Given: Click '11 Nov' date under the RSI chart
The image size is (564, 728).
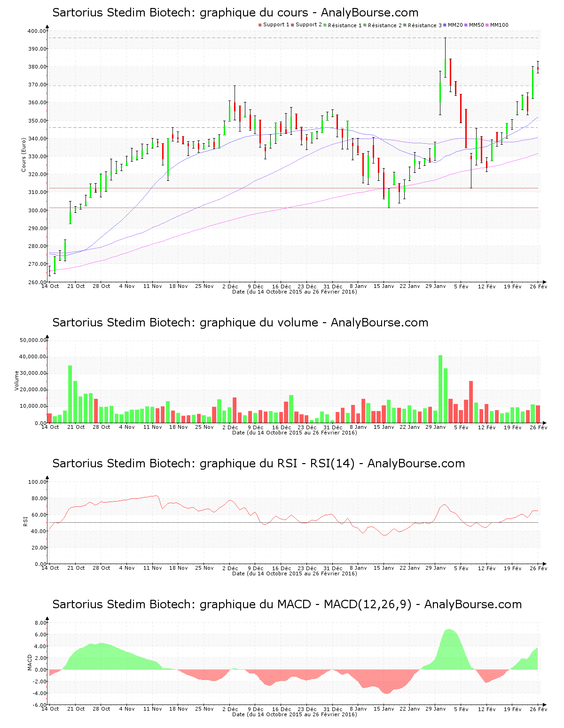Looking at the screenshot, I should click(x=153, y=568).
